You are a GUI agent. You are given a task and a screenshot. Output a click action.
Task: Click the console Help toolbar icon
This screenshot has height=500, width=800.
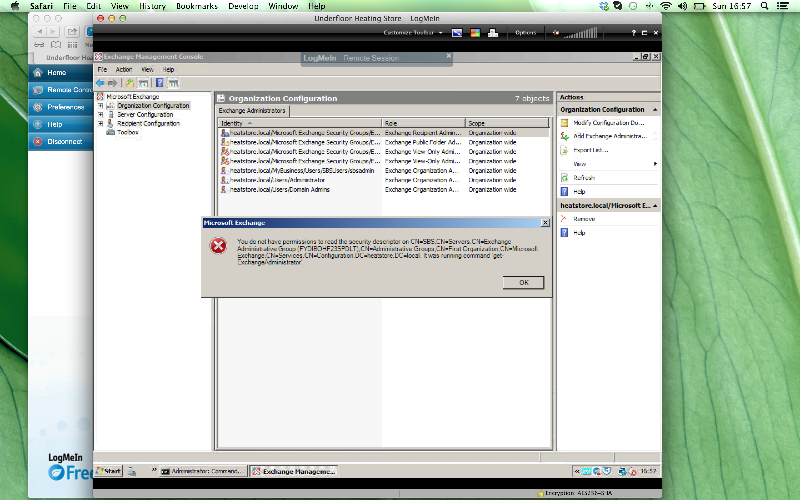(x=160, y=83)
